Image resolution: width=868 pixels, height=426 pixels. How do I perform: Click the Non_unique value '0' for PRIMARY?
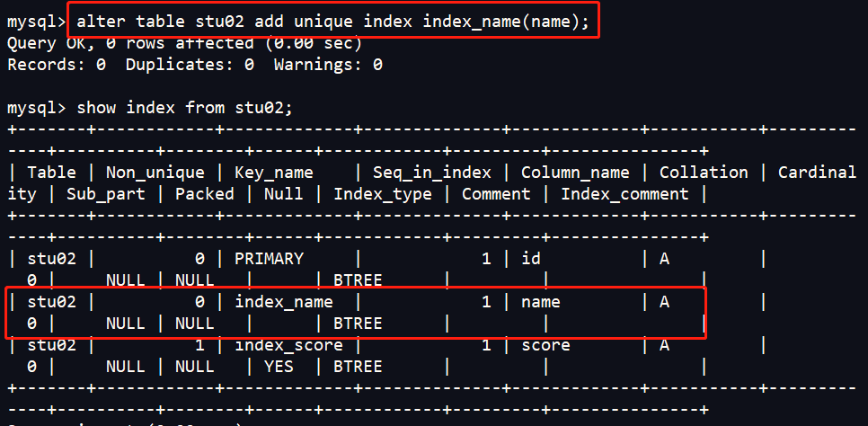[199, 258]
